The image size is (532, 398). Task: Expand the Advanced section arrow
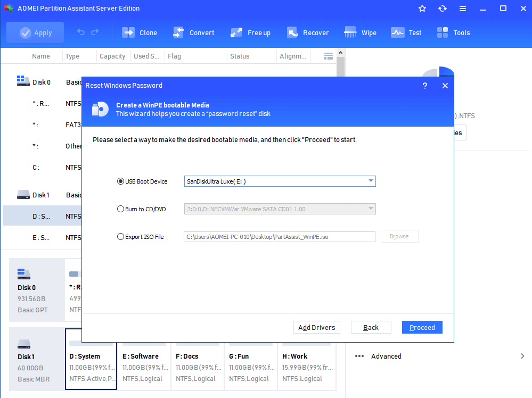tap(522, 356)
